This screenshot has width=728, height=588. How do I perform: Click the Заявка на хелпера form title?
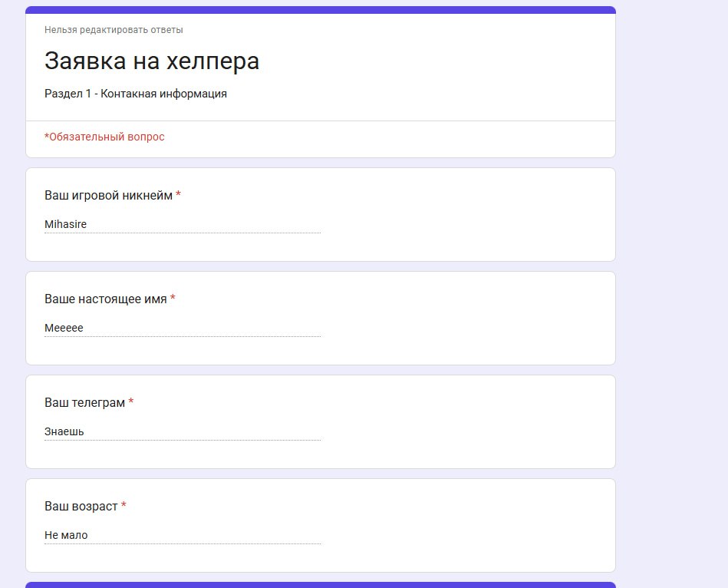(152, 61)
